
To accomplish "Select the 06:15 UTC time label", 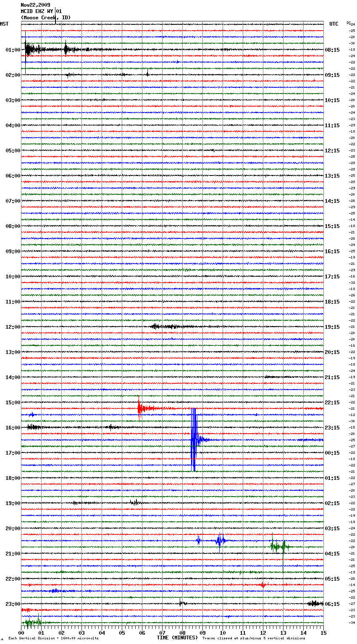I will tap(332, 604).
